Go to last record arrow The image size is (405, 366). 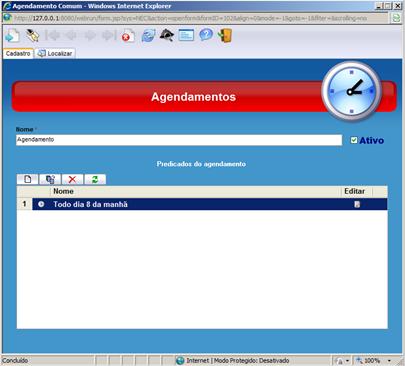tap(109, 35)
